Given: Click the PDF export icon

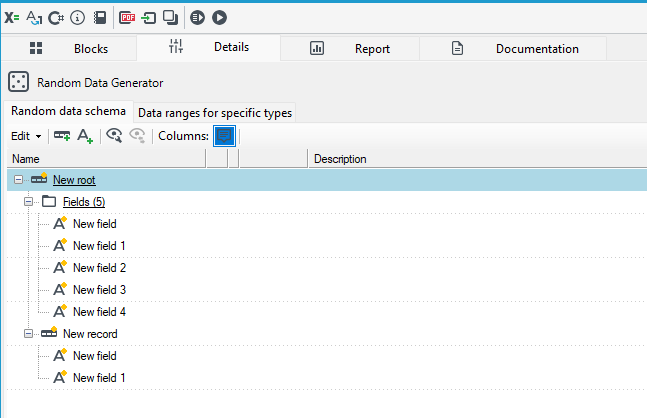Looking at the screenshot, I should point(127,18).
